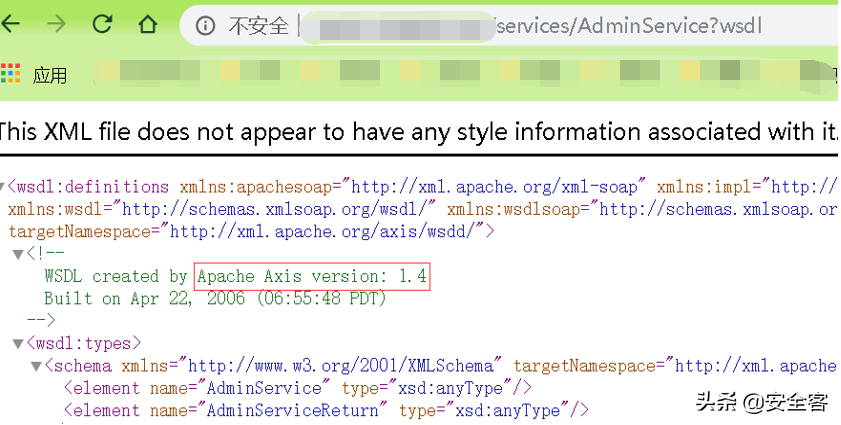
Task: Open the colorful Apps grid icon
Action: [x=11, y=73]
